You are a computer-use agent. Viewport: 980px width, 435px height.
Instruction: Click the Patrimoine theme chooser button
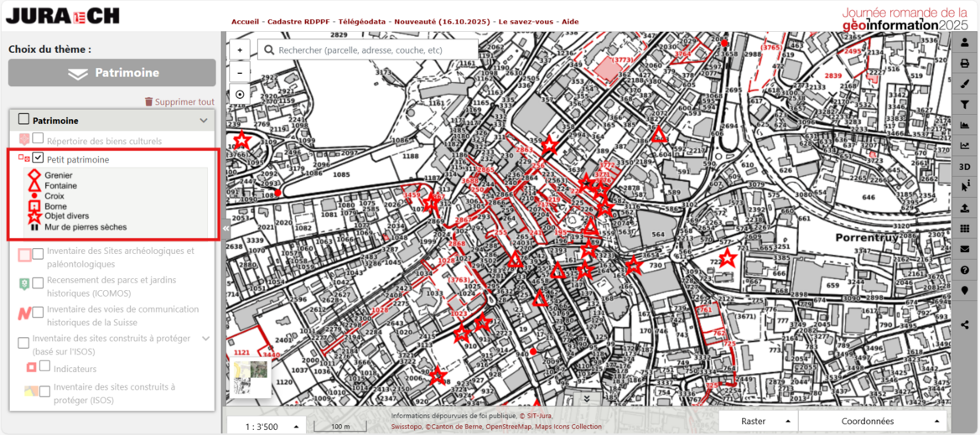(111, 73)
